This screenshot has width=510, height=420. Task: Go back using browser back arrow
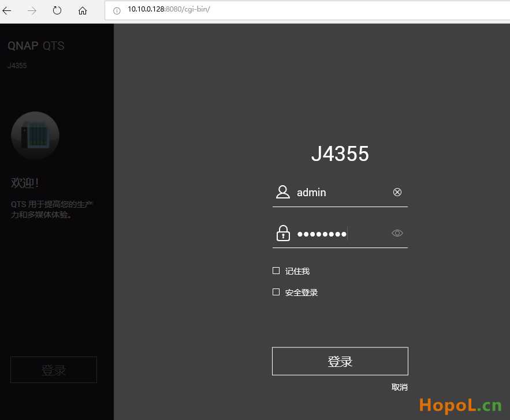click(x=7, y=11)
